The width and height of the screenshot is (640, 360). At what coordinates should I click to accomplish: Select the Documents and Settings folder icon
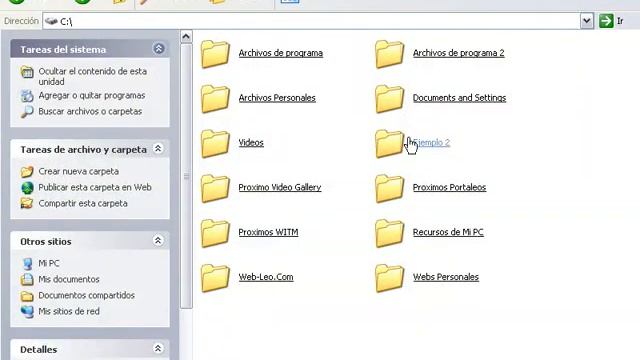pyautogui.click(x=389, y=98)
